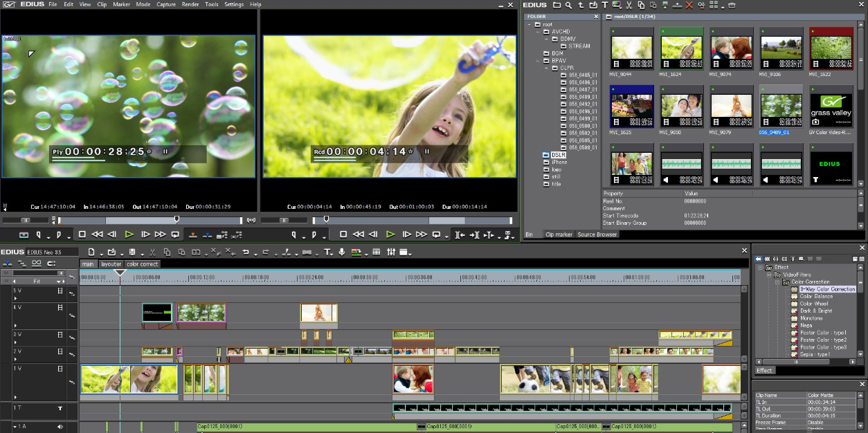
Task: Click the Bin search magnifier icon
Action: tap(568, 6)
